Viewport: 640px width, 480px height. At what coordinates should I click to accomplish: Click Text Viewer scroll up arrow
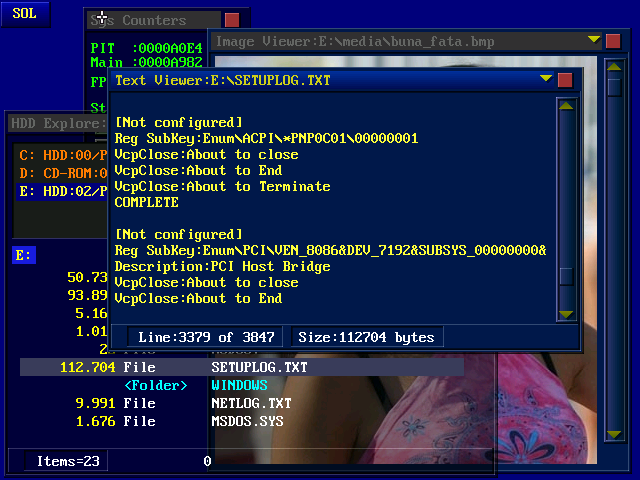(566, 106)
